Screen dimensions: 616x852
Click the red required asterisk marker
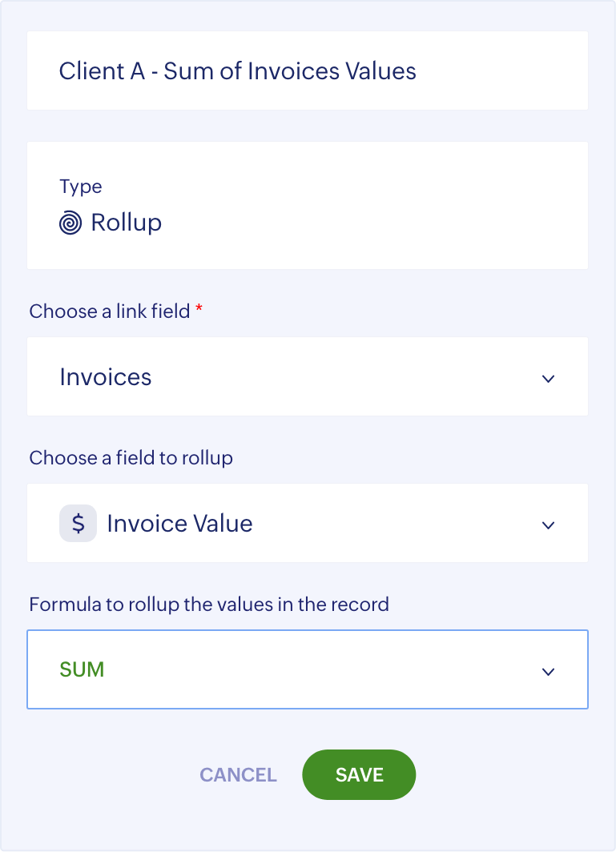pos(199,308)
